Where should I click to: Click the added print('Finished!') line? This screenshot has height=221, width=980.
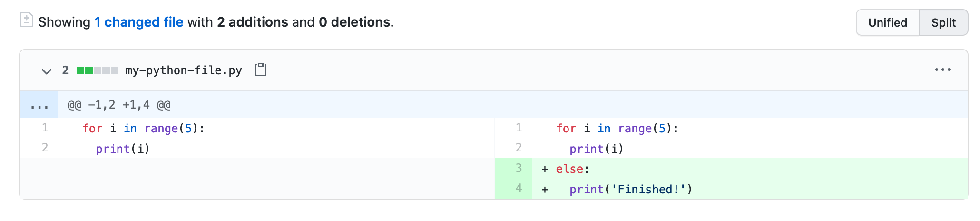[631, 190]
